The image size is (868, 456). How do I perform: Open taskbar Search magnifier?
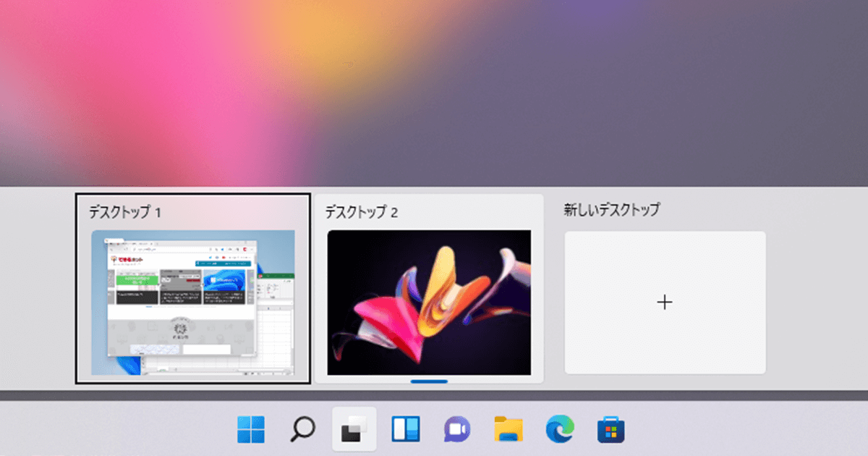(302, 429)
